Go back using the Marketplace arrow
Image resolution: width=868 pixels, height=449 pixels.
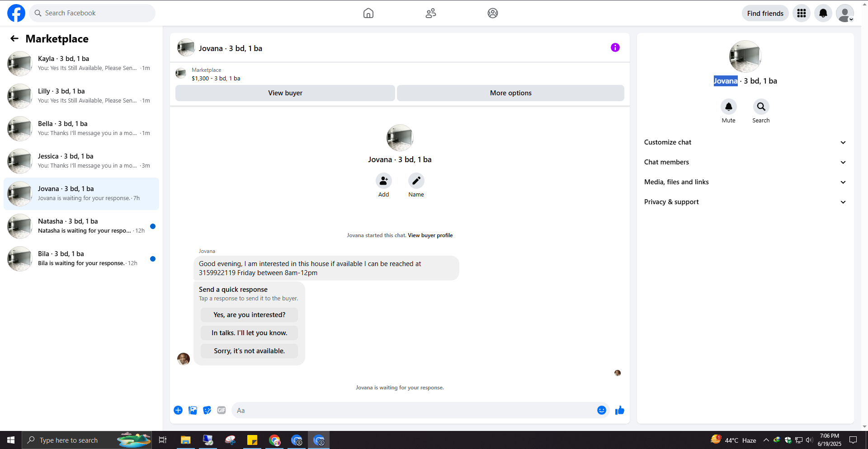[14, 39]
